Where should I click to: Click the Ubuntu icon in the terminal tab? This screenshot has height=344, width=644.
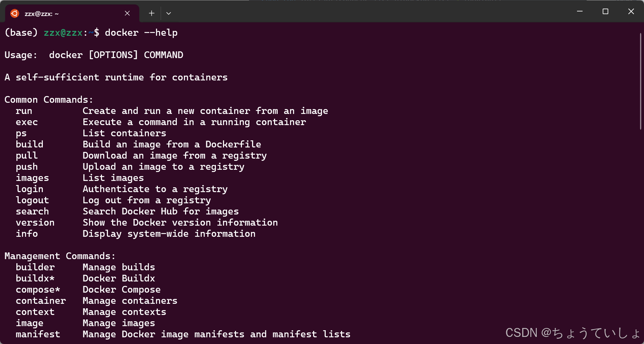tap(15, 13)
